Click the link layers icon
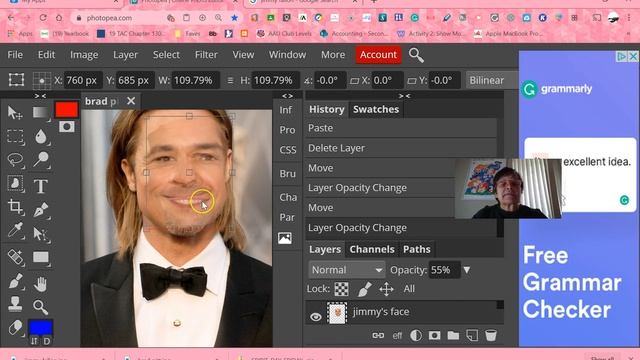Image resolution: width=640 pixels, height=360 pixels. [x=378, y=336]
